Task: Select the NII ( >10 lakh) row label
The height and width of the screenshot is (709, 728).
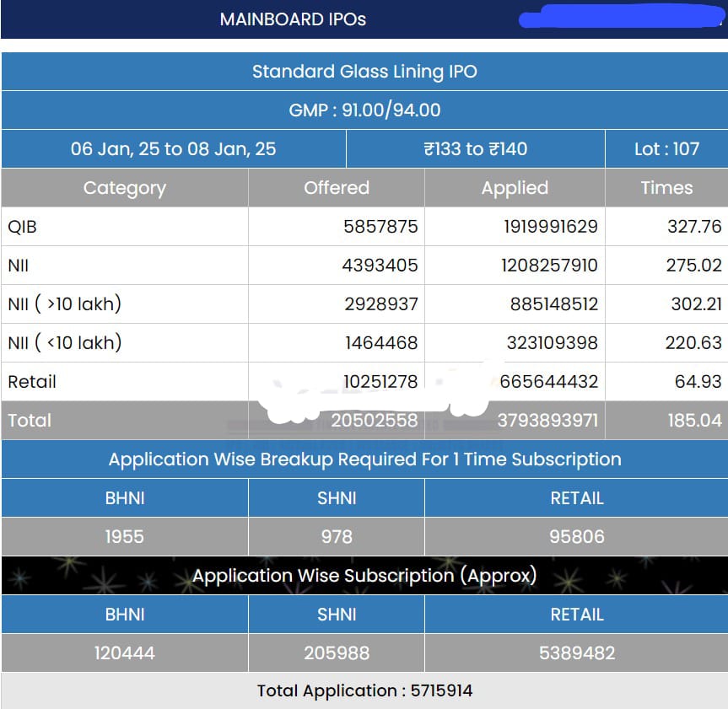Action: tap(65, 304)
